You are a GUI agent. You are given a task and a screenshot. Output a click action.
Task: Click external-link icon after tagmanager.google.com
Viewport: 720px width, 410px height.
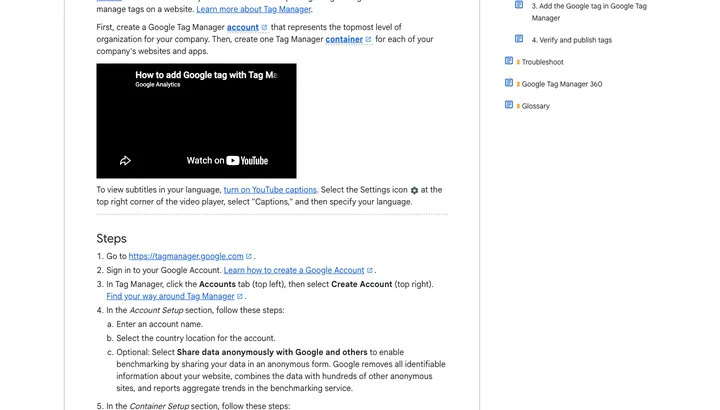248,256
